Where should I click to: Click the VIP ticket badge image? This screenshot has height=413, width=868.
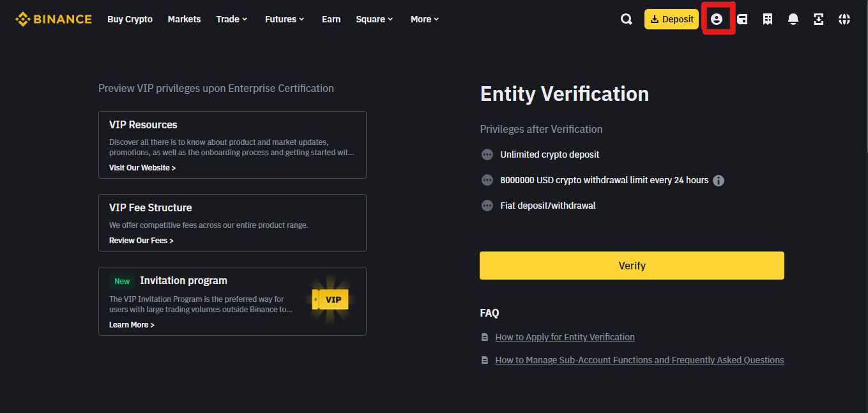(330, 299)
